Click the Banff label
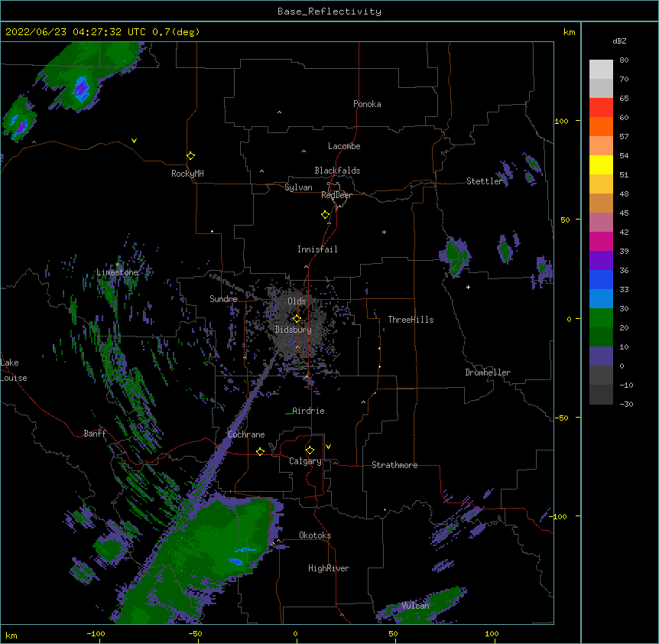This screenshot has height=644, width=659. tap(95, 434)
